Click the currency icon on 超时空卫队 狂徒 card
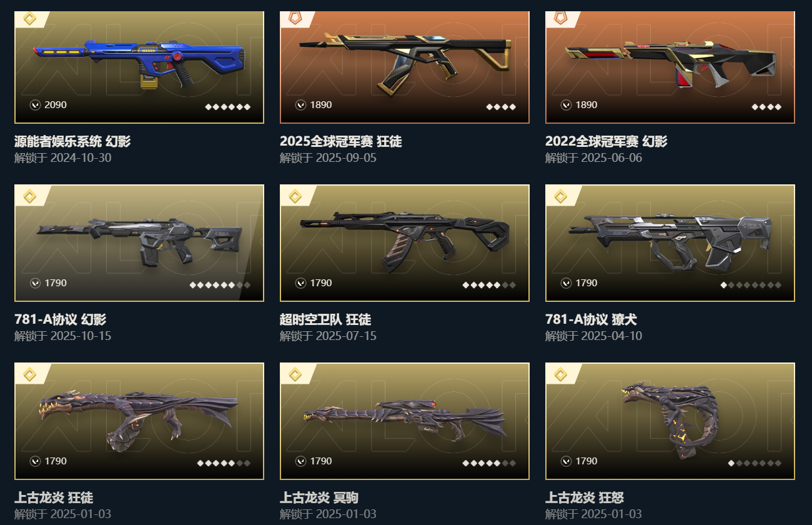Image resolution: width=812 pixels, height=525 pixels. tap(301, 283)
